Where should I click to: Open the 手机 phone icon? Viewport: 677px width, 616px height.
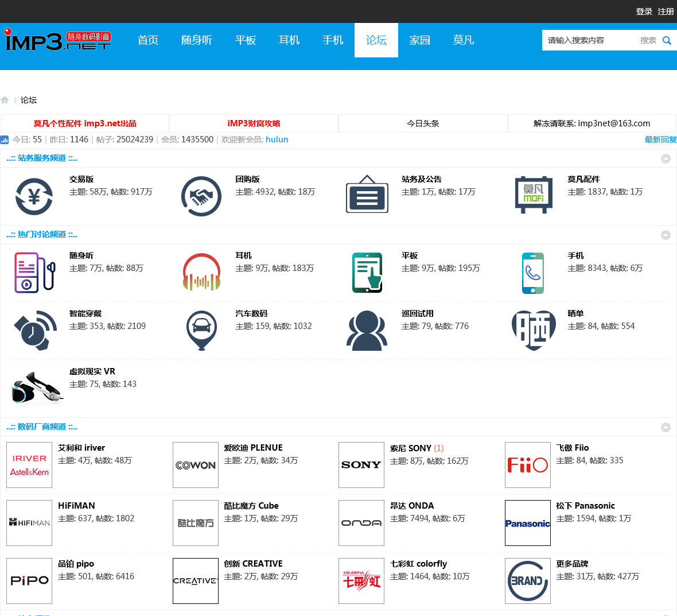click(x=533, y=273)
